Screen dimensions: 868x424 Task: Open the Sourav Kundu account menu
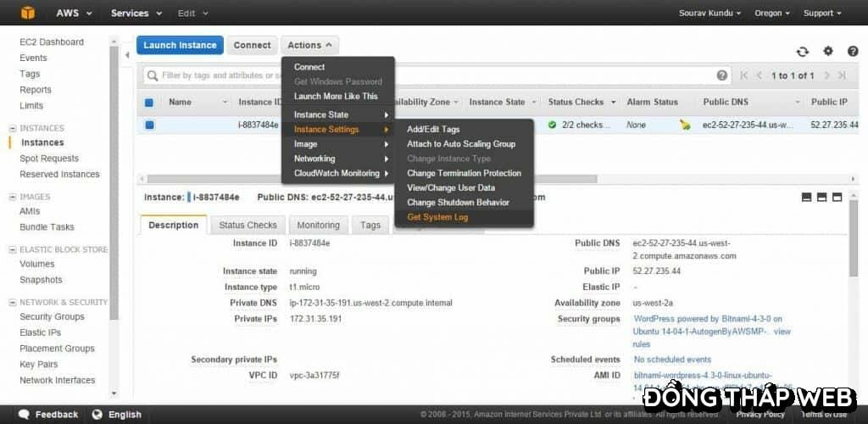pos(709,13)
